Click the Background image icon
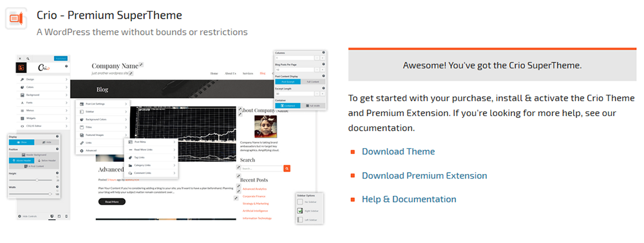The image size is (644, 243). click(x=22, y=95)
